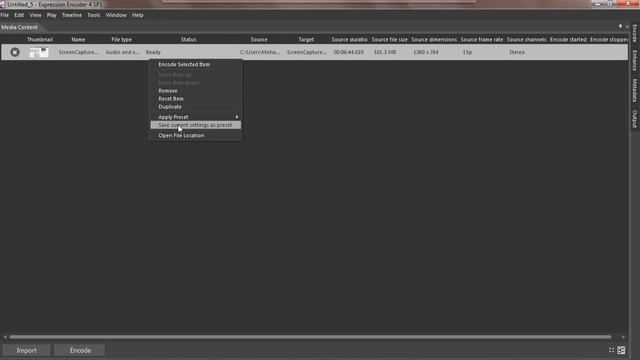Image resolution: width=640 pixels, height=360 pixels.
Task: Open the View menu
Action: (x=36, y=15)
